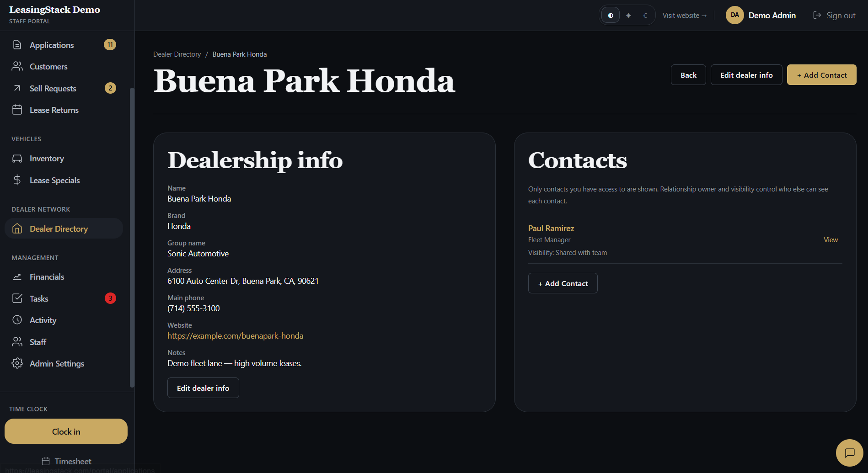This screenshot has width=868, height=473.
Task: Click the Tasks checkbox icon
Action: 17,298
